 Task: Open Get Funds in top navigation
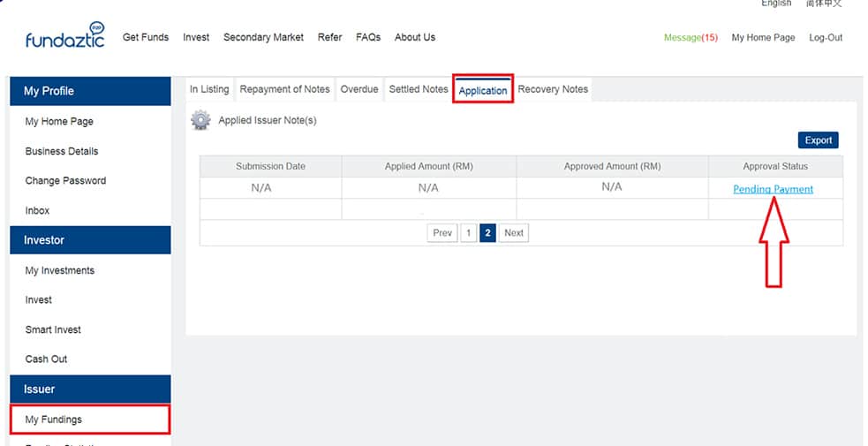(146, 37)
